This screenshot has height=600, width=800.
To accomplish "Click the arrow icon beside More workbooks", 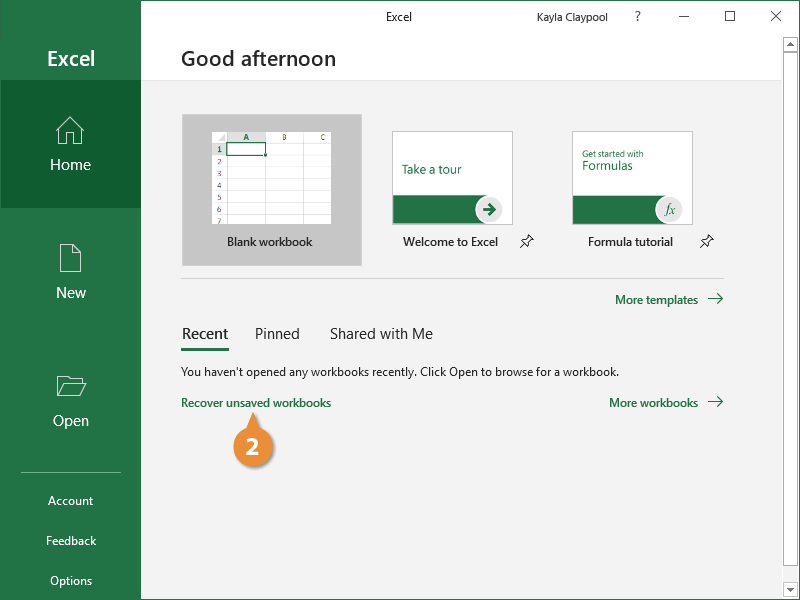I will tap(715, 402).
